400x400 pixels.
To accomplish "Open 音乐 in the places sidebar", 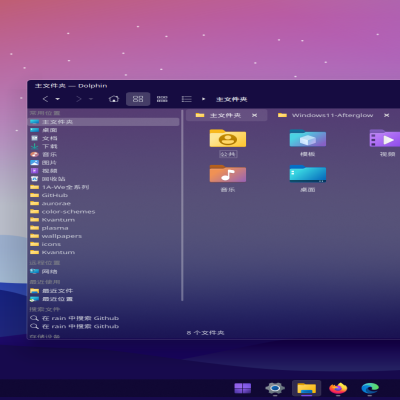I will click(x=104, y=155).
